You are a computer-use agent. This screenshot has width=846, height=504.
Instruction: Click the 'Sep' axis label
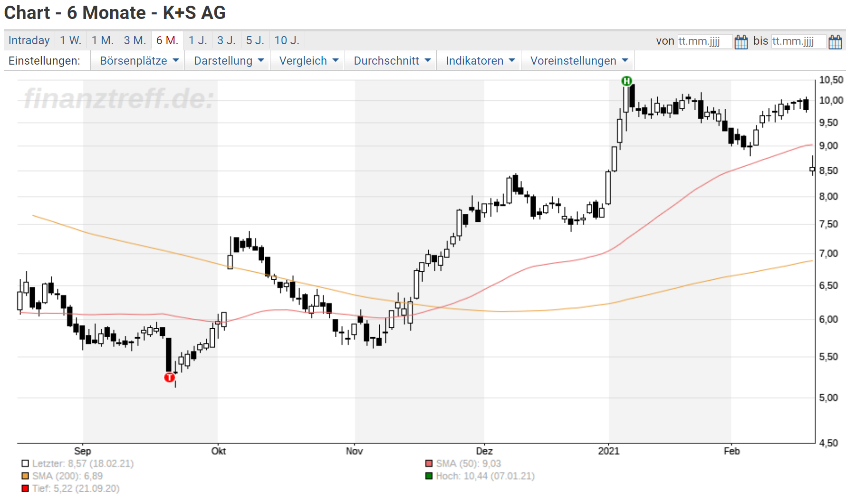[x=83, y=451]
